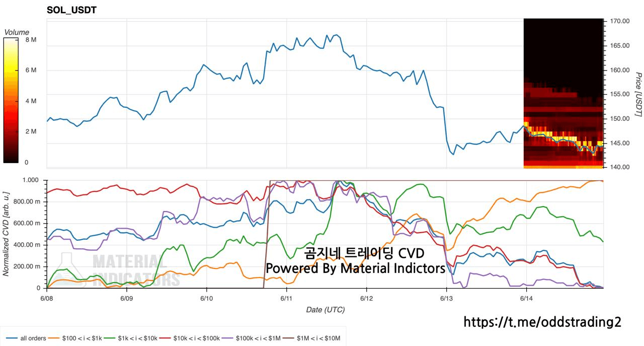Click the SOL_USDT chart title
644x346 pixels.
point(71,10)
